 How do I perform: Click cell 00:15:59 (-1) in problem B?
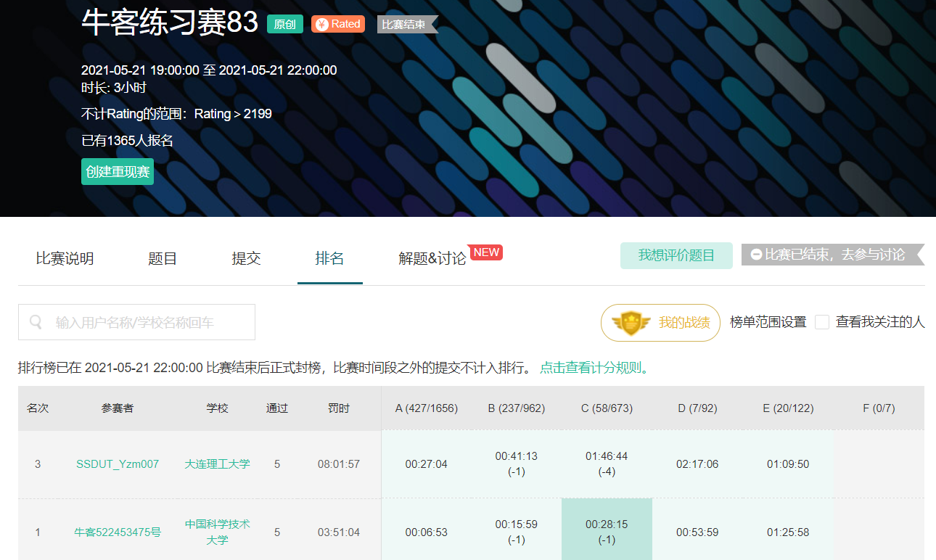click(x=517, y=532)
